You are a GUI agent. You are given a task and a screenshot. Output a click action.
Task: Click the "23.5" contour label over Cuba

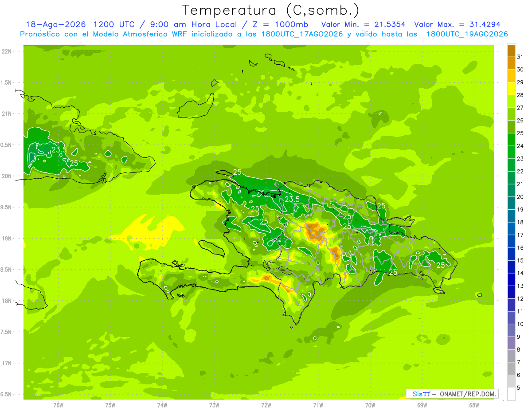59,150
